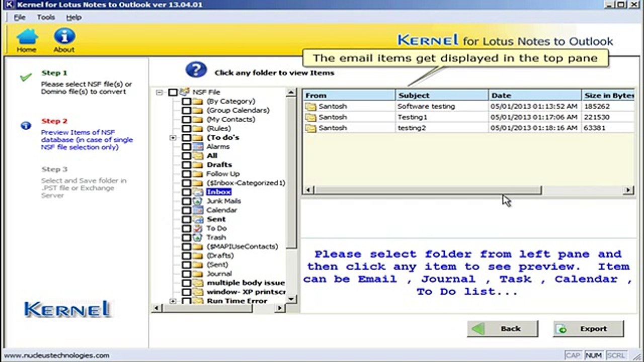Image resolution: width=644 pixels, height=362 pixels.
Task: Open the Tools menu
Action: 46,17
